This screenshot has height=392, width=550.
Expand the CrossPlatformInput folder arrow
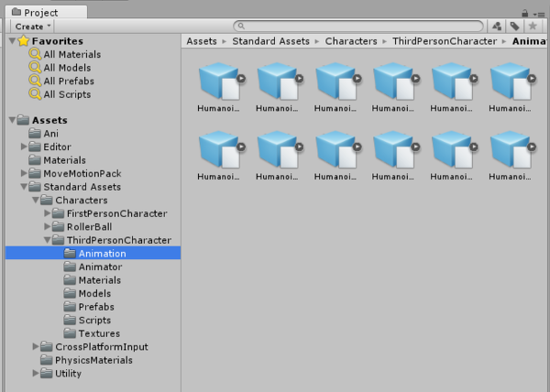36,346
